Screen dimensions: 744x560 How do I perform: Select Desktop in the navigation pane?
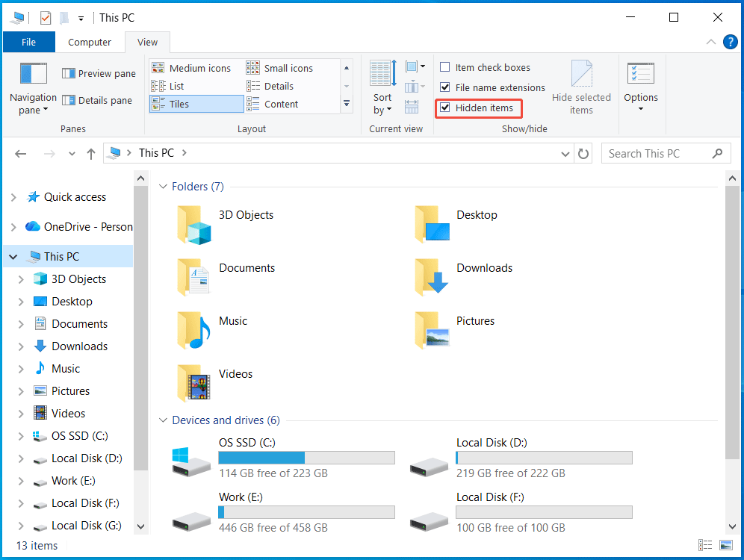72,302
